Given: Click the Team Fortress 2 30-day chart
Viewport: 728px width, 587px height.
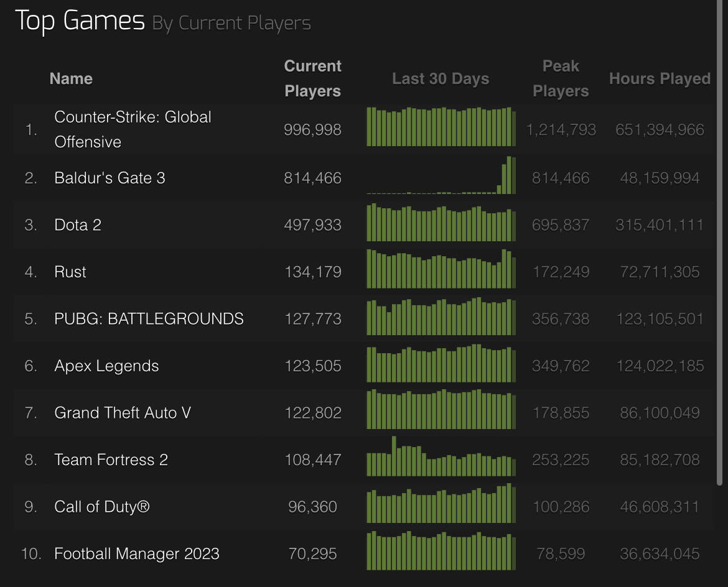Looking at the screenshot, I should coord(441,456).
